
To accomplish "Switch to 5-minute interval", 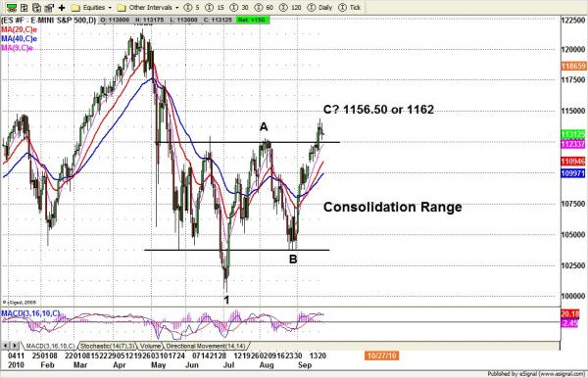I will tap(192, 8).
